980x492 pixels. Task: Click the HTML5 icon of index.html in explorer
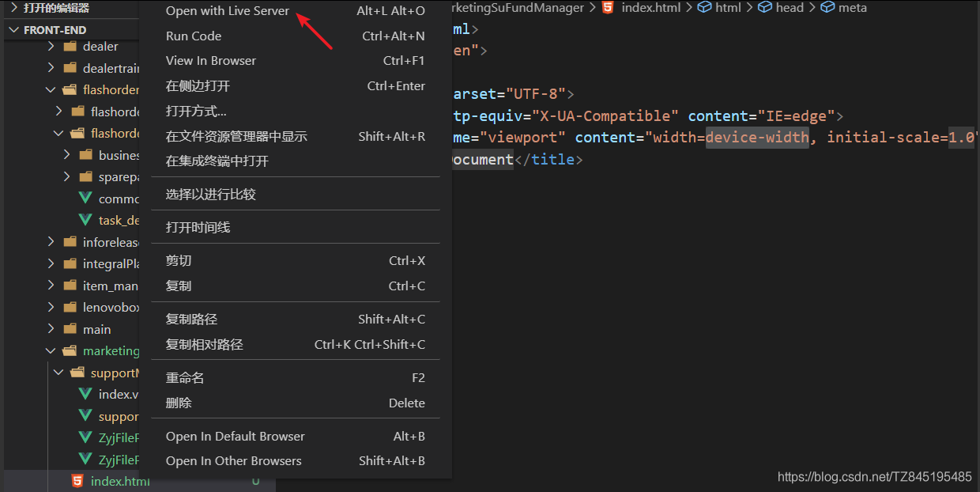click(77, 481)
